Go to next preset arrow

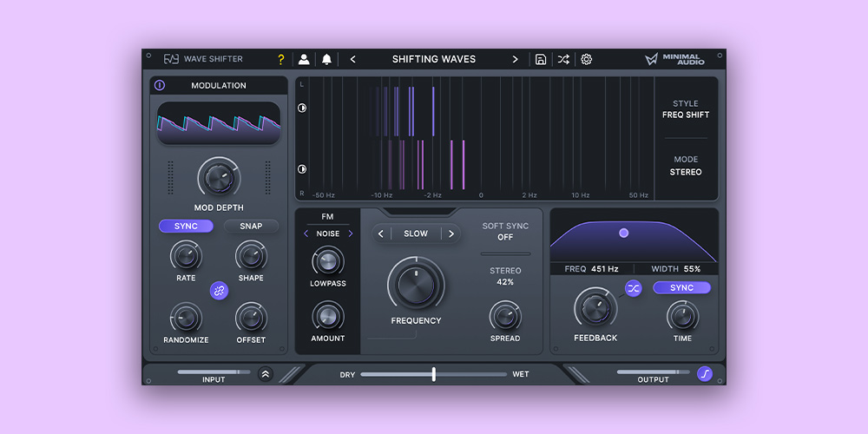click(515, 59)
